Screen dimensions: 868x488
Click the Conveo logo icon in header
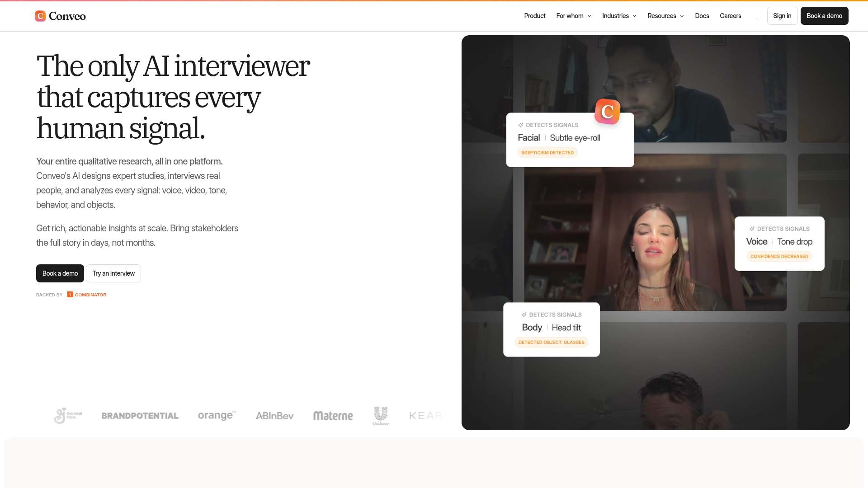pyautogui.click(x=40, y=16)
